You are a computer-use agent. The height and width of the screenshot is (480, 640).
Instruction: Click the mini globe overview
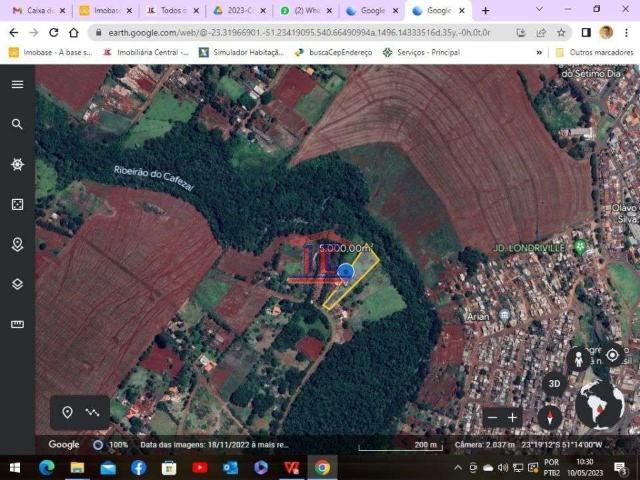[600, 405]
